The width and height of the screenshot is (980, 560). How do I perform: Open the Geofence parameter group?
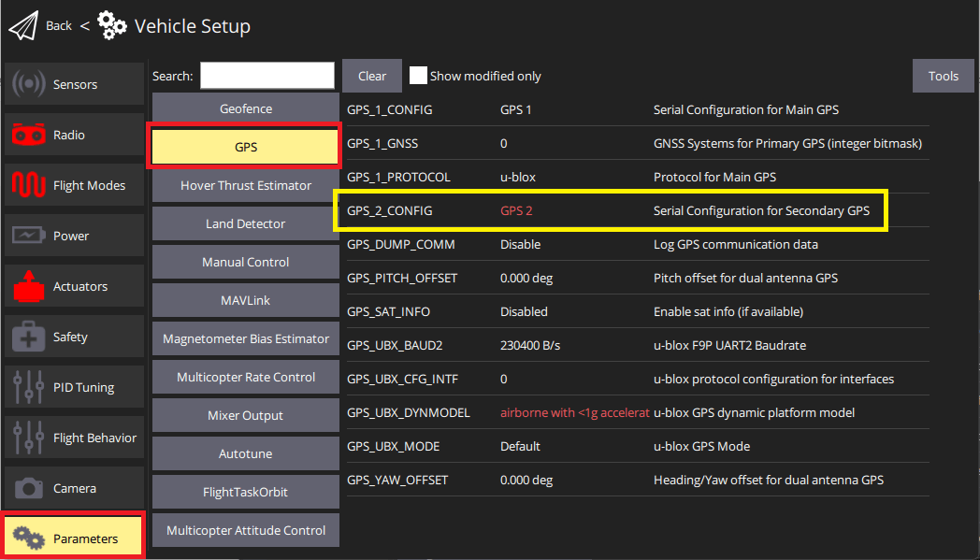point(244,108)
